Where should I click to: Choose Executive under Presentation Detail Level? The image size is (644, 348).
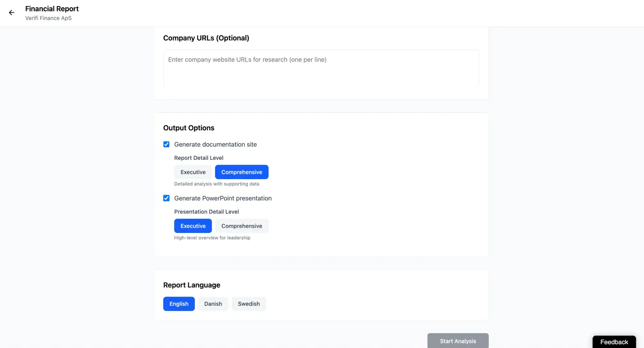tap(193, 226)
